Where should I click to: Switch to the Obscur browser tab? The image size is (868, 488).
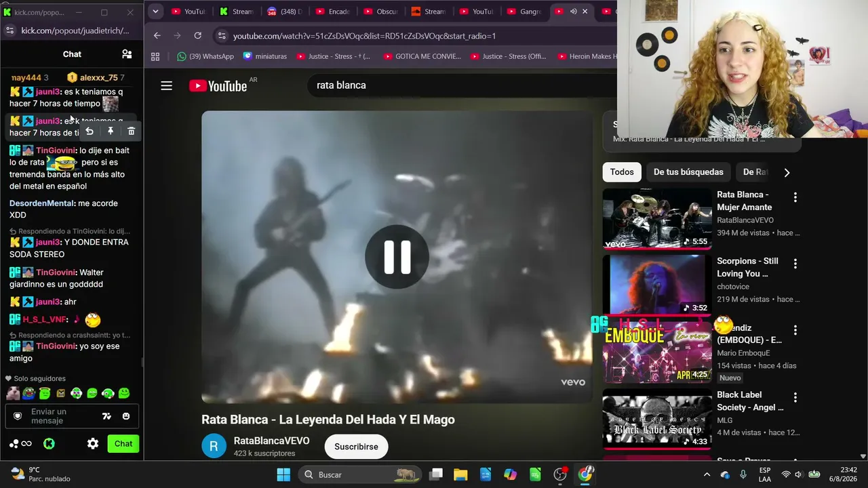coord(380,12)
